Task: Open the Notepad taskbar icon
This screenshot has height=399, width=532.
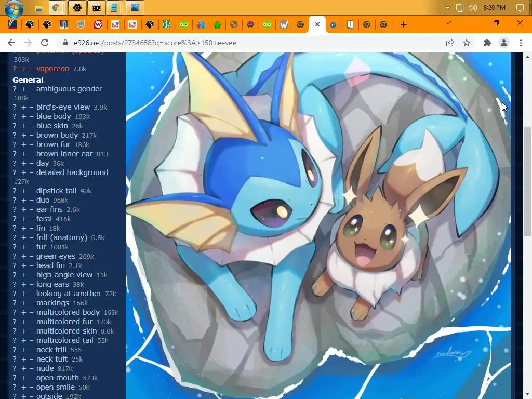Action: (114, 8)
